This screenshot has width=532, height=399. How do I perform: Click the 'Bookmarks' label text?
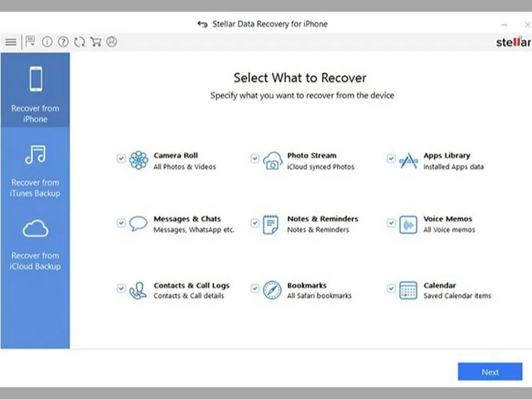tap(307, 285)
